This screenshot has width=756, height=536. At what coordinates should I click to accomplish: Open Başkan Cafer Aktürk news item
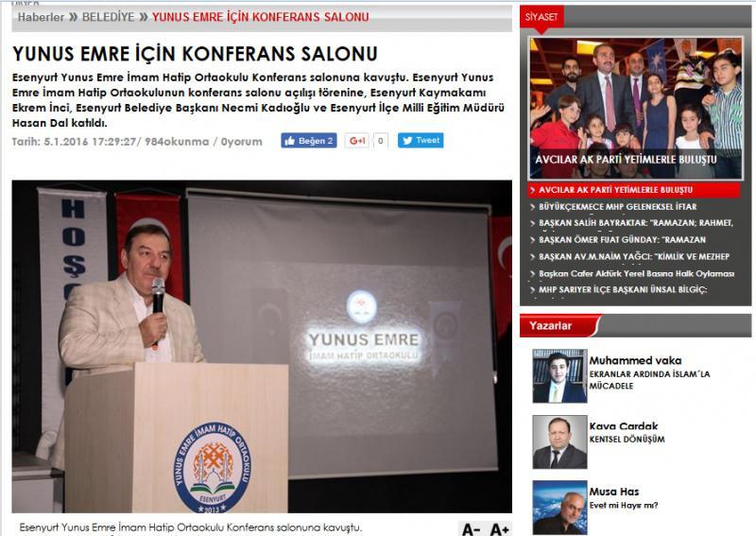(x=635, y=273)
